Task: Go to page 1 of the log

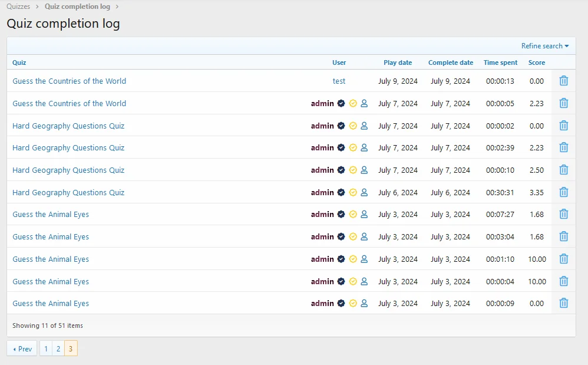Action: tap(45, 349)
